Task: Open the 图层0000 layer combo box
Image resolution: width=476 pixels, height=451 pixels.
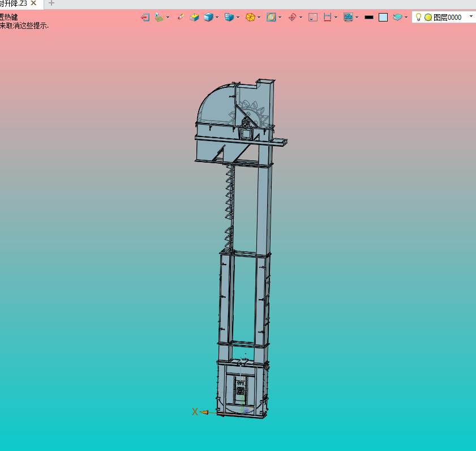Action: pos(444,18)
